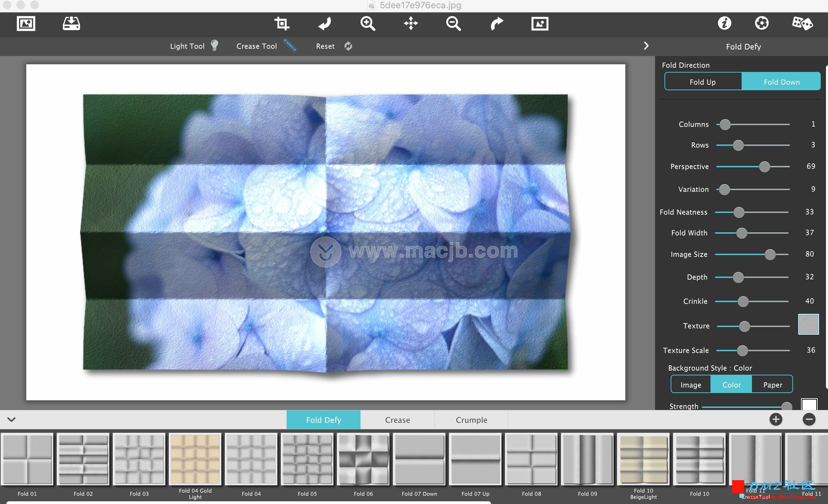Click the Fold Neatness slider handle
The image size is (828, 504).
[739, 212]
